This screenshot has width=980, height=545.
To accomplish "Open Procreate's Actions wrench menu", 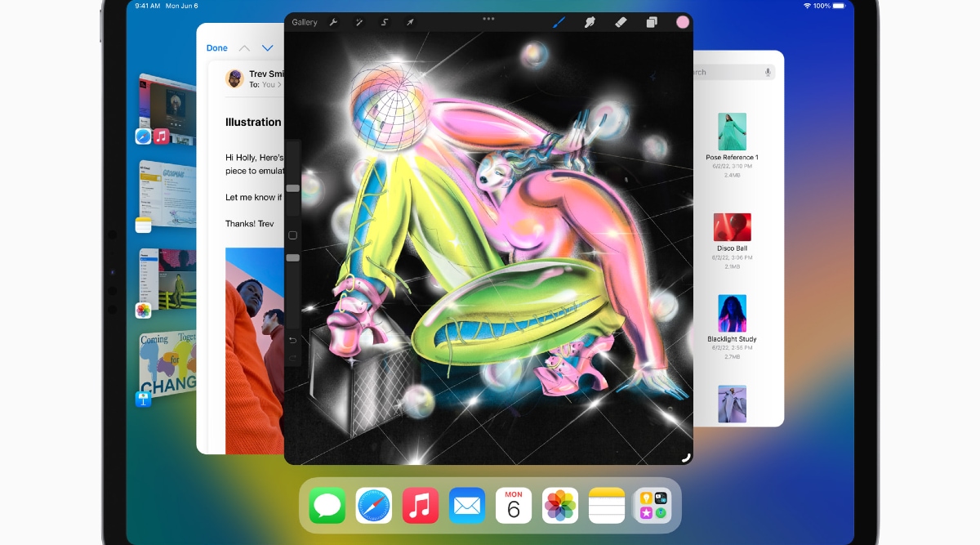I will 334,22.
